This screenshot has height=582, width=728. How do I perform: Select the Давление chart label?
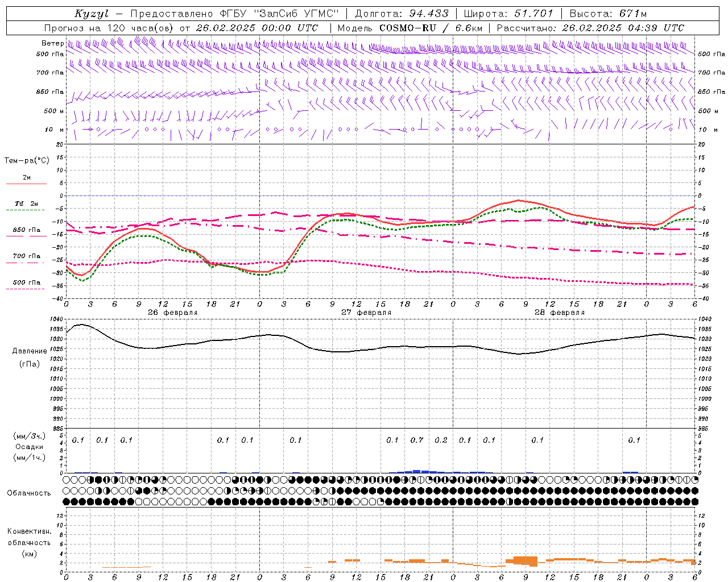[x=30, y=351]
